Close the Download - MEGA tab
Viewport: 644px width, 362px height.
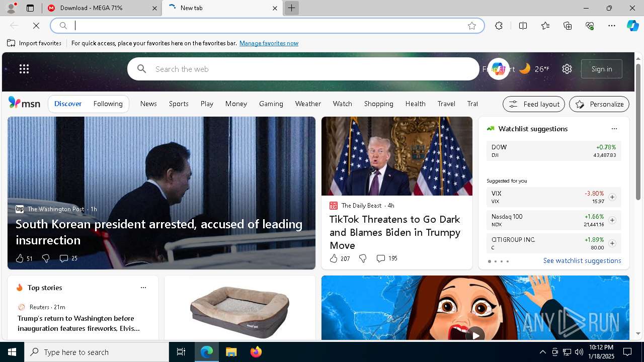154,8
